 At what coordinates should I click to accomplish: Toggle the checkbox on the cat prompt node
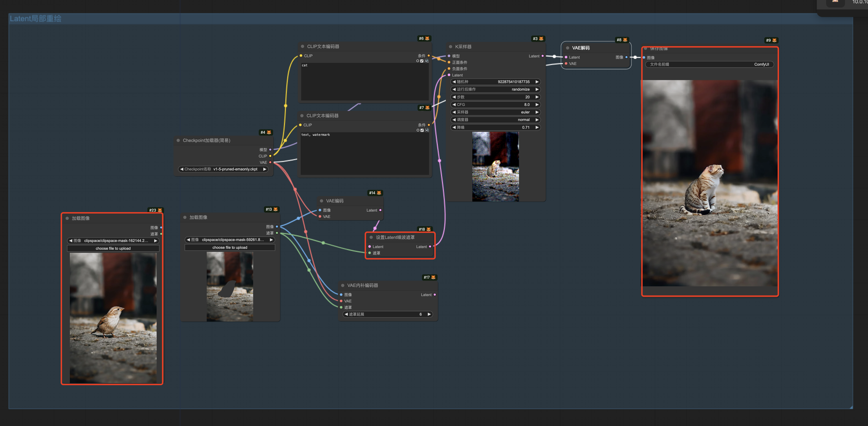[x=422, y=61]
